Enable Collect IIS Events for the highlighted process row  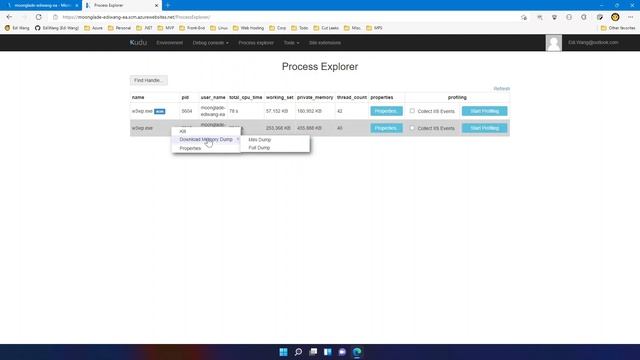coord(412,128)
